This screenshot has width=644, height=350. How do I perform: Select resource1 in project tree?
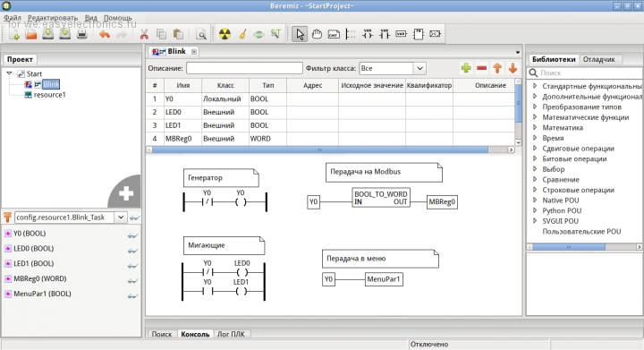49,95
